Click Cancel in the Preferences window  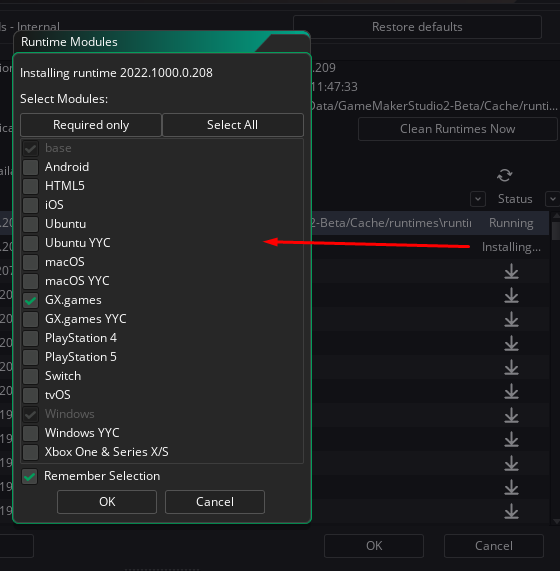tap(494, 546)
